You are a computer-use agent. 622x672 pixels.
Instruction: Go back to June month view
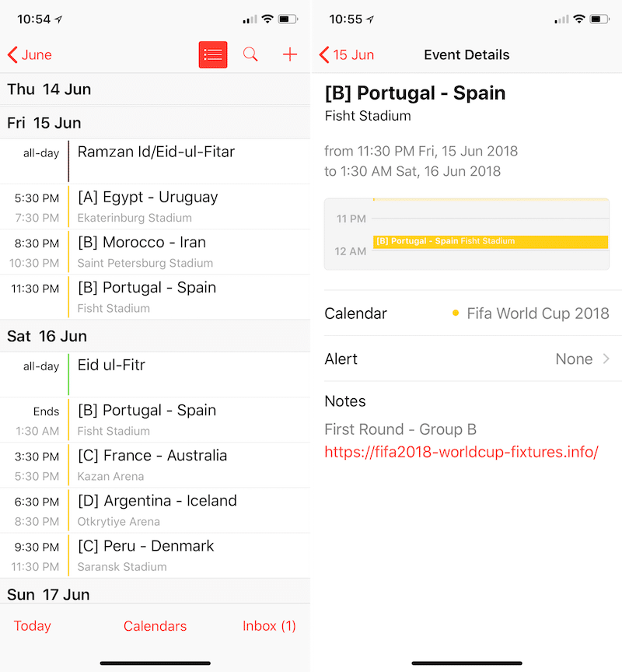point(30,54)
